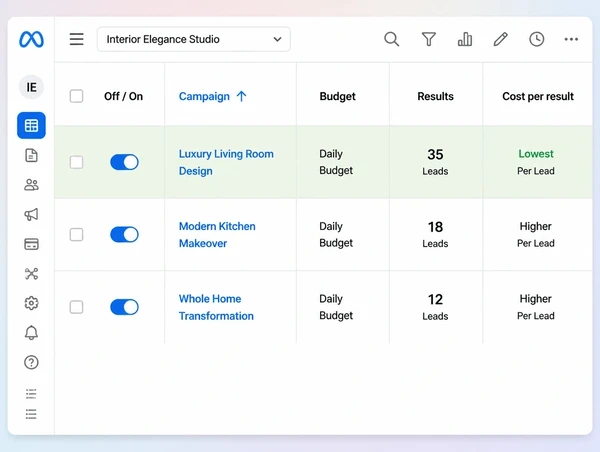Click Daily Budget in Whole Home row
This screenshot has width=600, height=452.
click(x=336, y=307)
